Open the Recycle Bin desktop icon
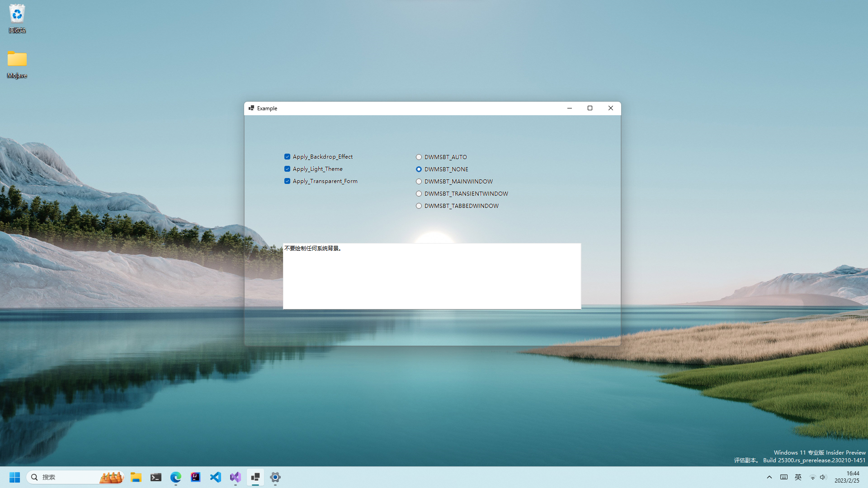 coord(17,15)
